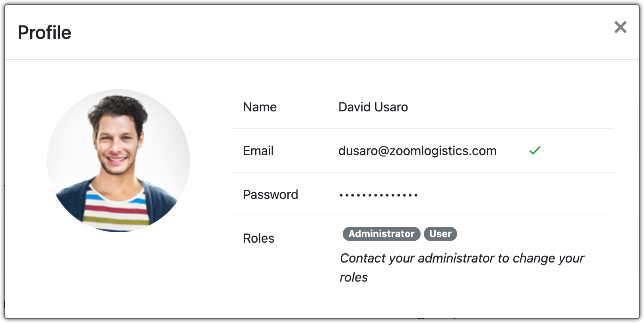Screen dimensions: 644x323
Task: Click the Roles field label
Action: (x=258, y=238)
